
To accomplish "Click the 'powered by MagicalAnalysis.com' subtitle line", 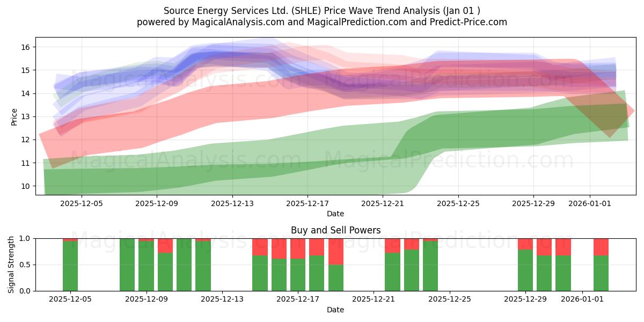I will (322, 22).
